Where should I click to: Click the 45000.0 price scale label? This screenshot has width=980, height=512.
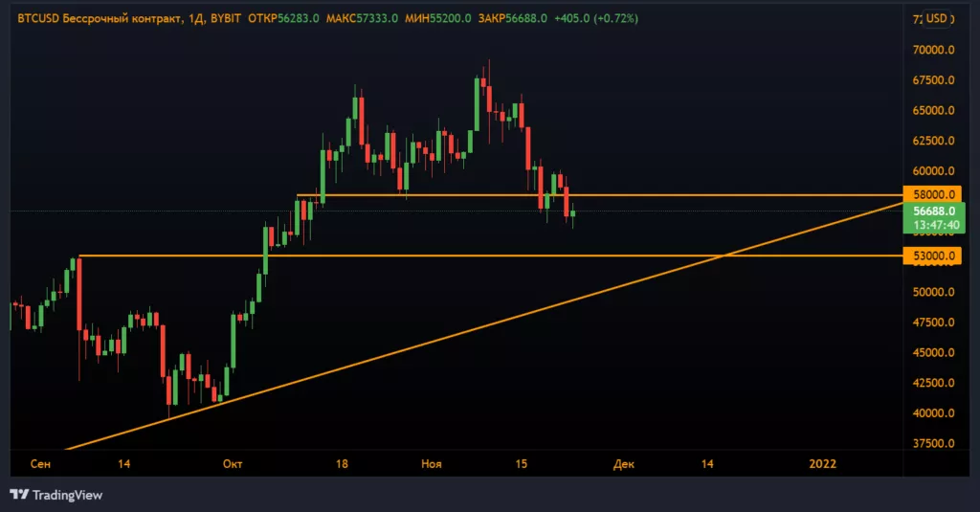pyautogui.click(x=933, y=353)
